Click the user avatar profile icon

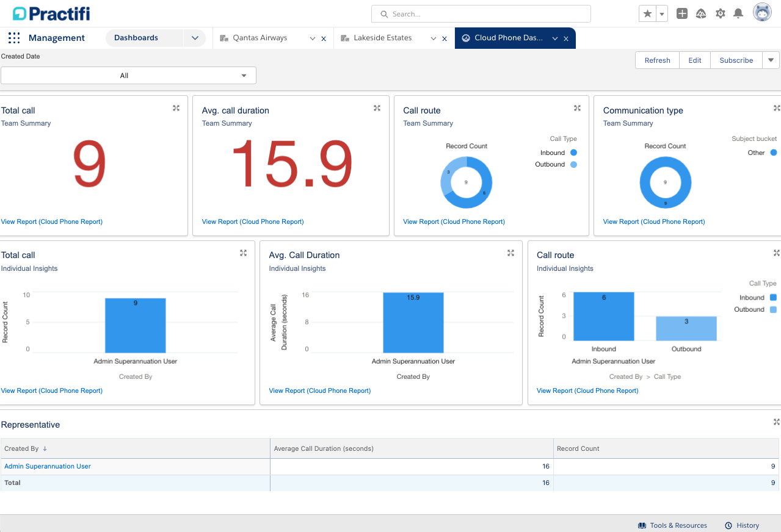click(761, 12)
